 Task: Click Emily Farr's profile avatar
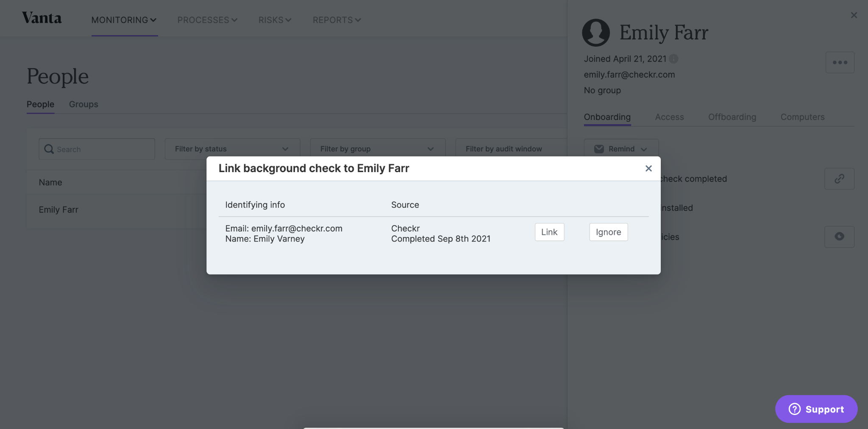click(x=596, y=32)
